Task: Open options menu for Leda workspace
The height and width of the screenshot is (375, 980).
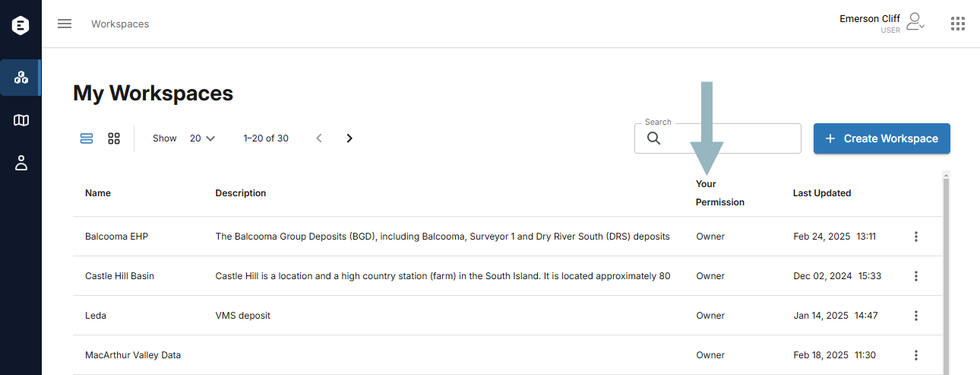Action: pos(916,316)
